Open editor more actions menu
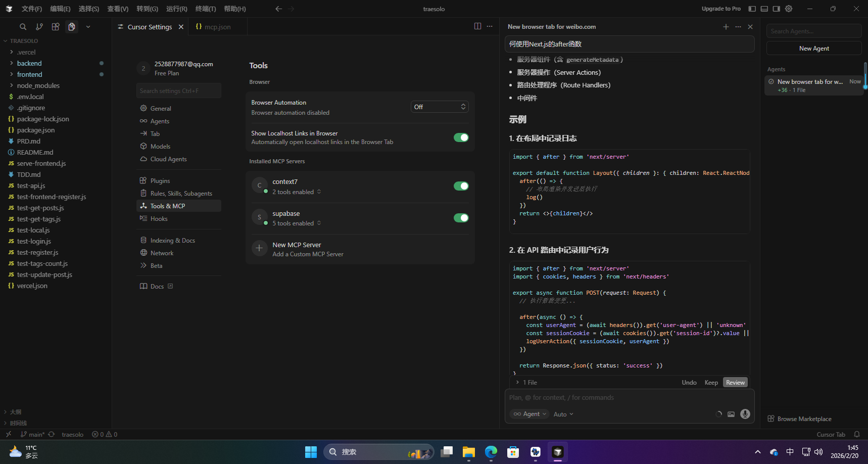 pos(490,26)
